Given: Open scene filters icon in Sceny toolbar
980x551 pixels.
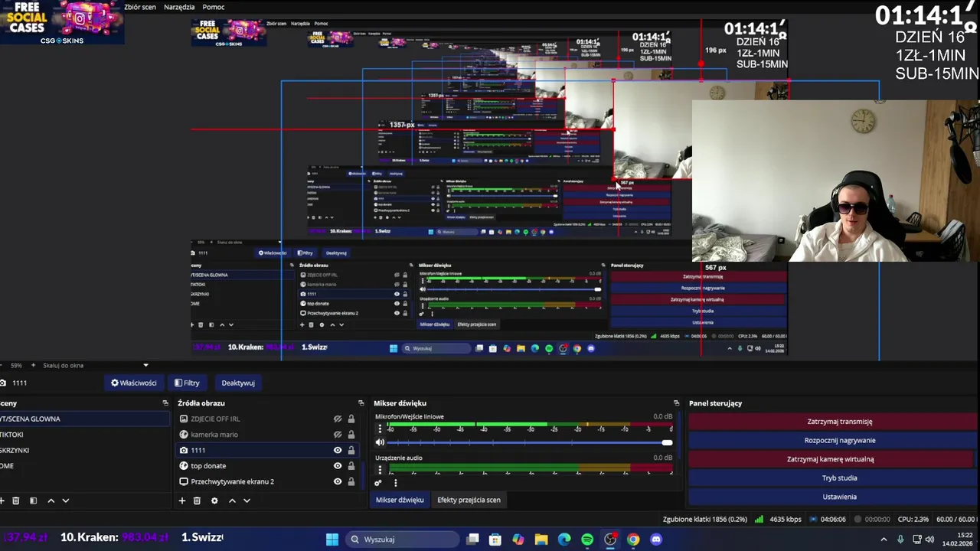Looking at the screenshot, I should [x=33, y=500].
